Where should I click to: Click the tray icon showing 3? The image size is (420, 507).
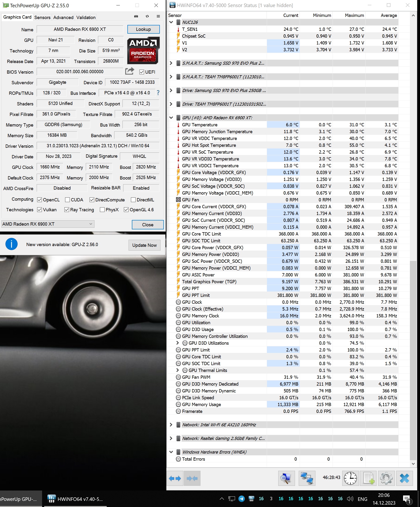[271, 499]
